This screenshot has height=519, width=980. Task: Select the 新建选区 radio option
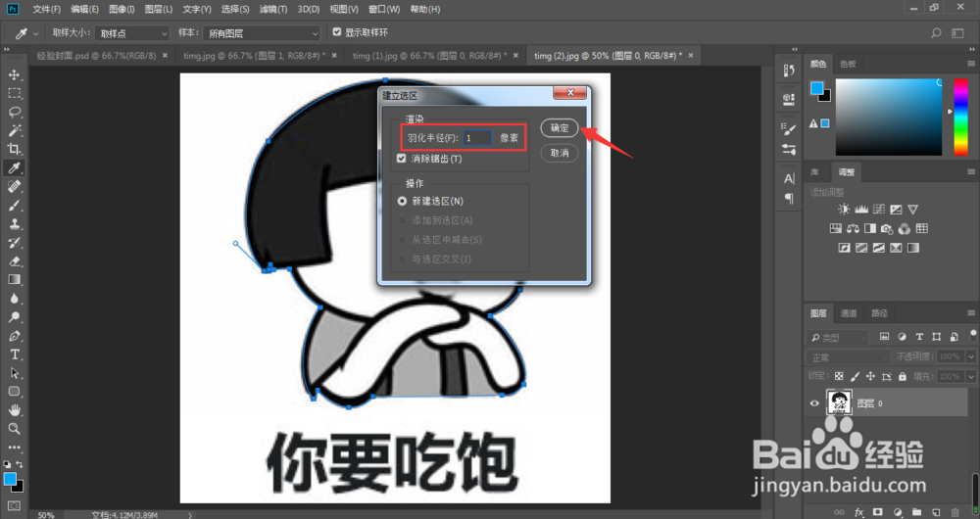(402, 201)
